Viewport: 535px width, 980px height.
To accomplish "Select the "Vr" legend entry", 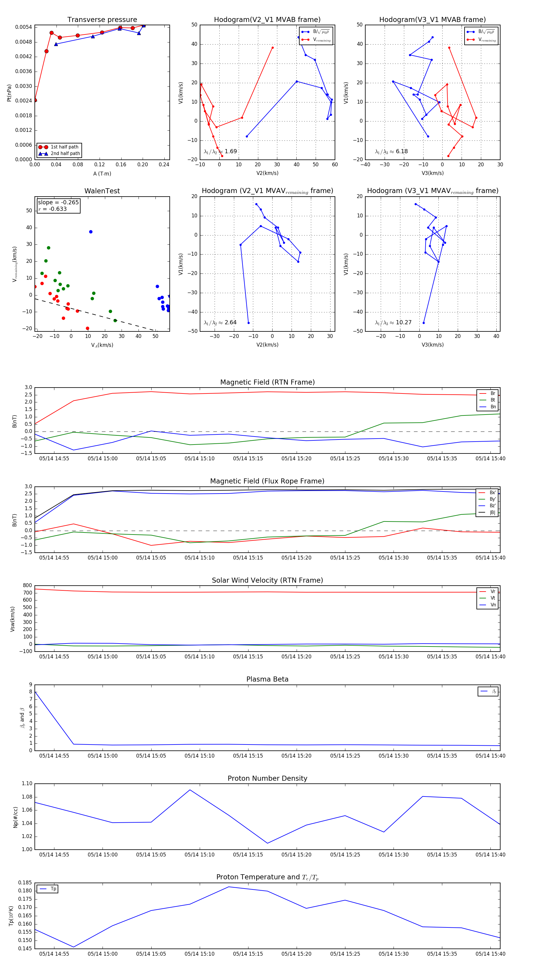I will point(487,591).
